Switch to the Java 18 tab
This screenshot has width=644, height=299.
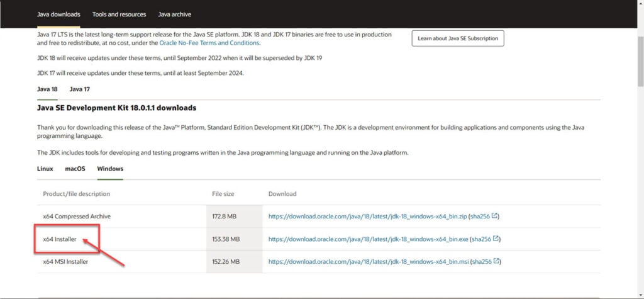47,89
